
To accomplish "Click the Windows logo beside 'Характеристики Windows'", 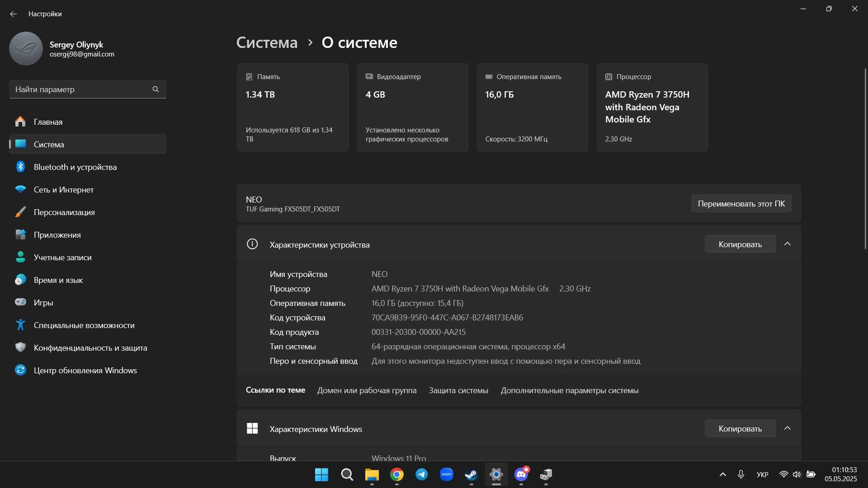I will (x=252, y=428).
